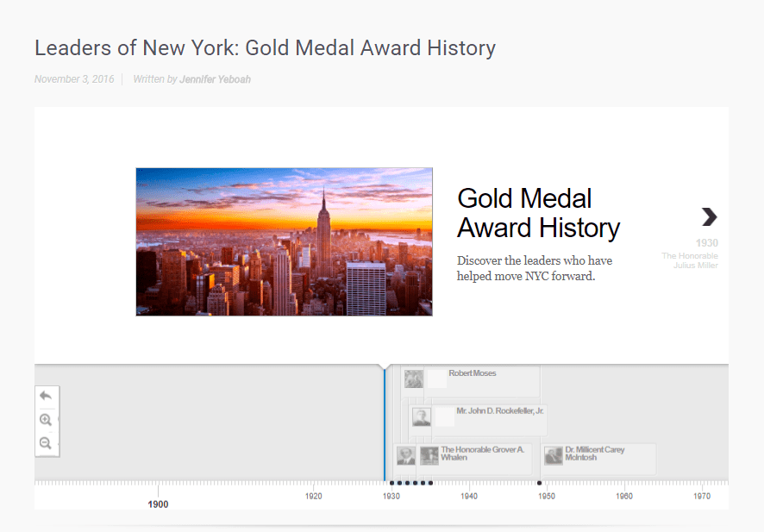
Task: Click Robert Moses portrait thumbnail
Action: (414, 379)
